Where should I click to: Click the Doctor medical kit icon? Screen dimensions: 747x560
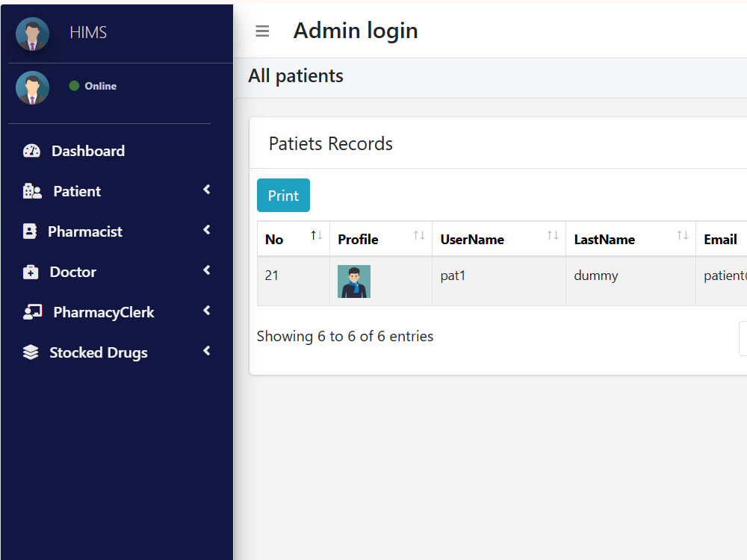[x=31, y=272]
